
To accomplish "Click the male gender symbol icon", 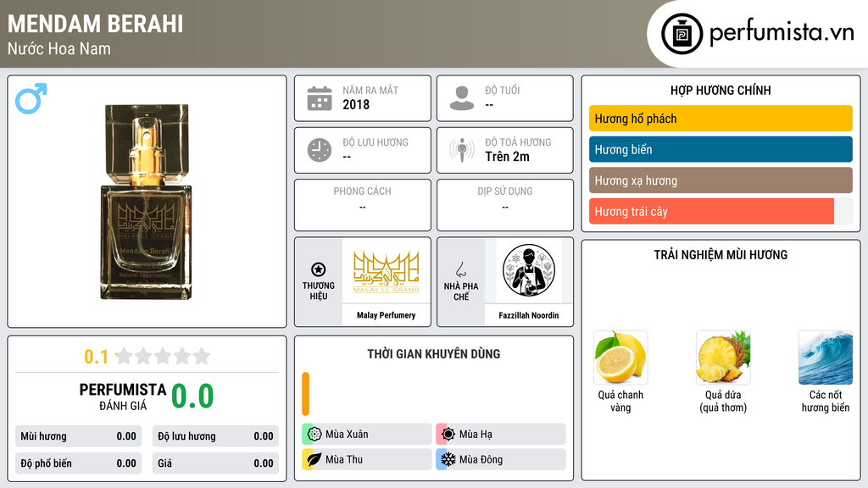I will [x=31, y=98].
